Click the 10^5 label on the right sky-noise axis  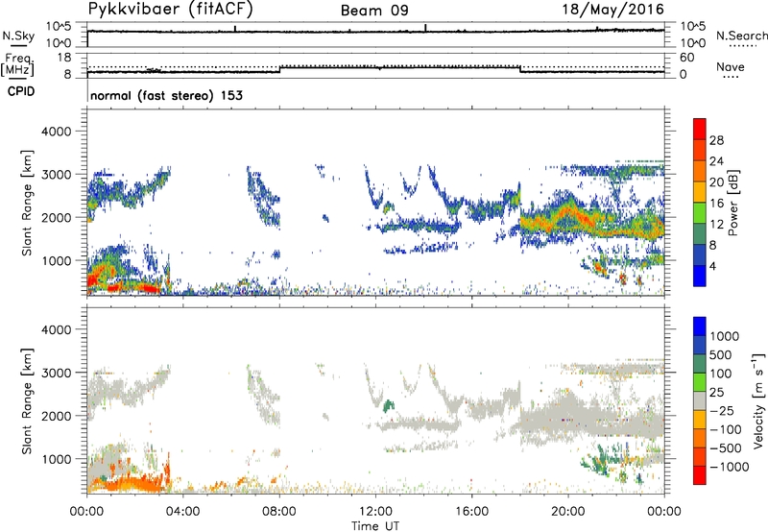[x=693, y=27]
